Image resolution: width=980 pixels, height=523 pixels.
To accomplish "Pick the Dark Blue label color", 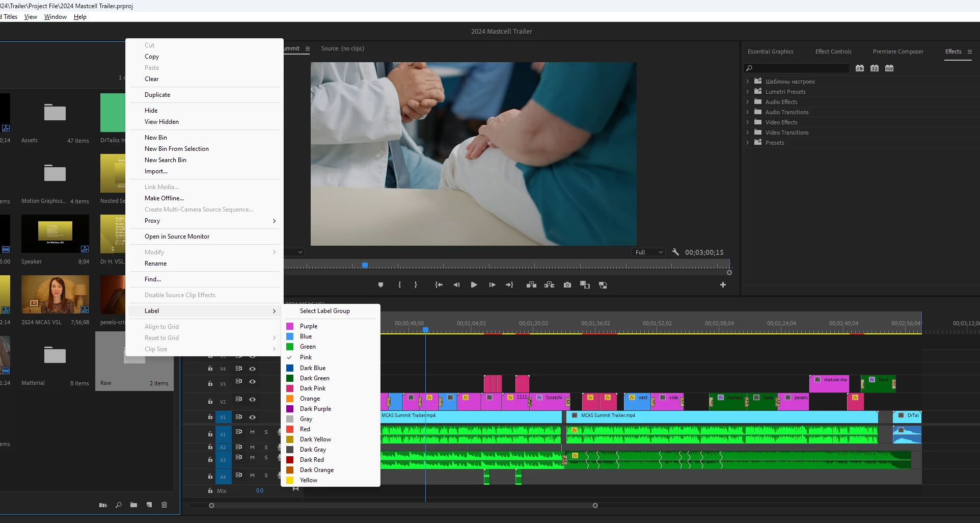I will point(331,368).
